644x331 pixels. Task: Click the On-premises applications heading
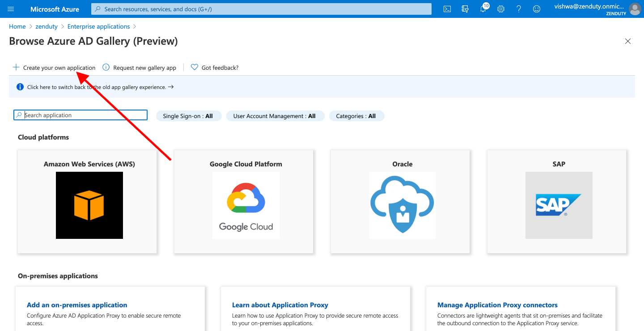pos(58,276)
